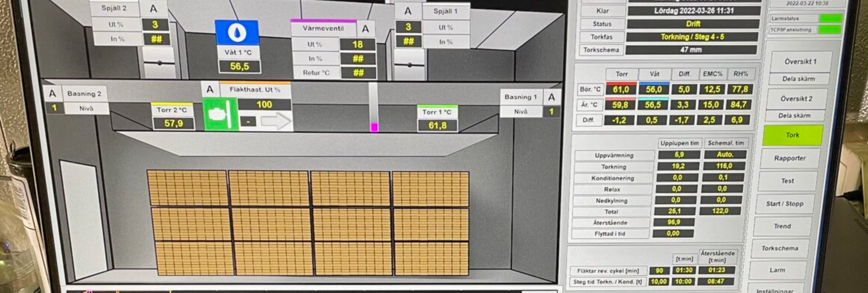Open the Trend page

[782, 226]
